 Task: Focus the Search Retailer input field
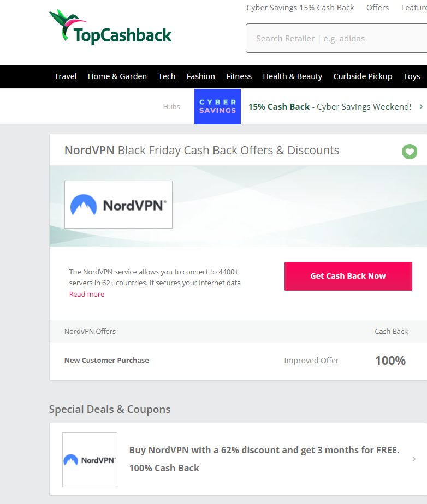click(336, 38)
